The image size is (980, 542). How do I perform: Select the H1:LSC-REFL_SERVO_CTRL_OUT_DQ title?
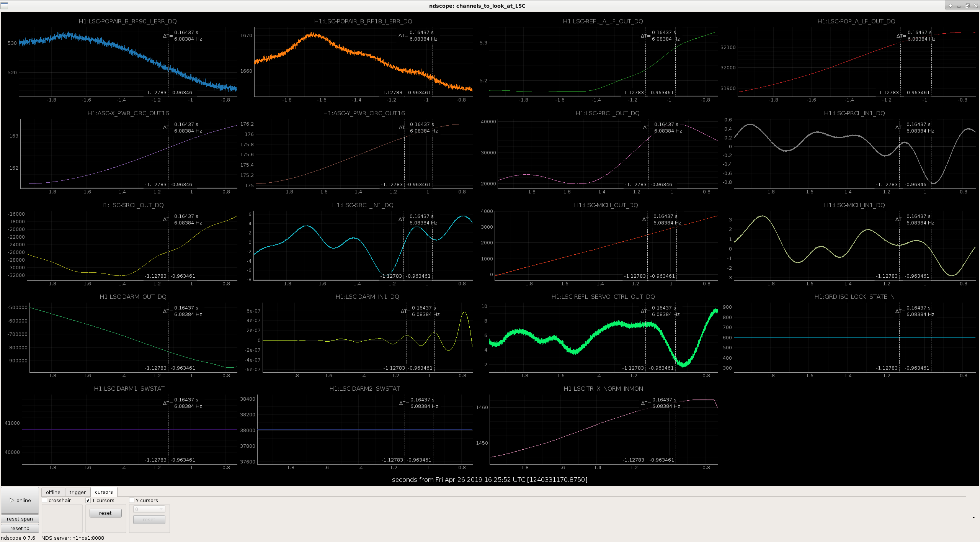(603, 297)
